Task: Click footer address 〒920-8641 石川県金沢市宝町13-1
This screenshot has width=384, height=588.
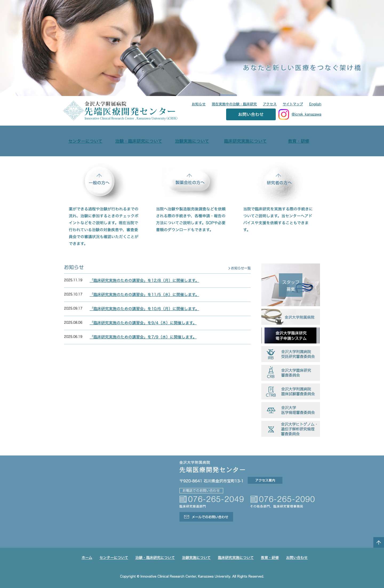Action: coord(211,481)
